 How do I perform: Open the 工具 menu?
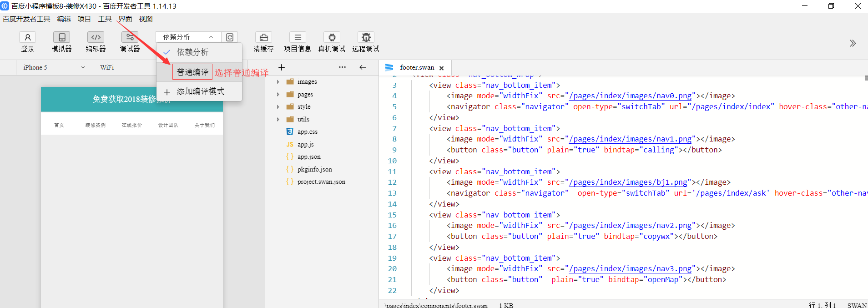(105, 19)
